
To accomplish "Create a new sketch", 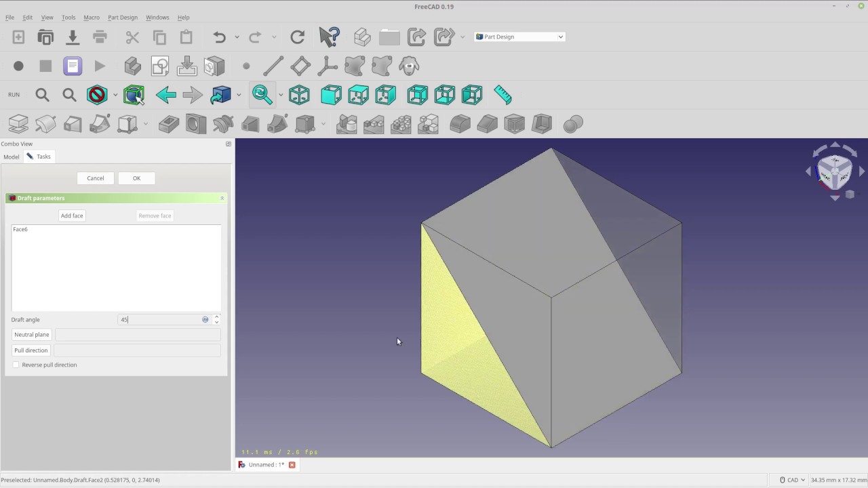I will 160,66.
